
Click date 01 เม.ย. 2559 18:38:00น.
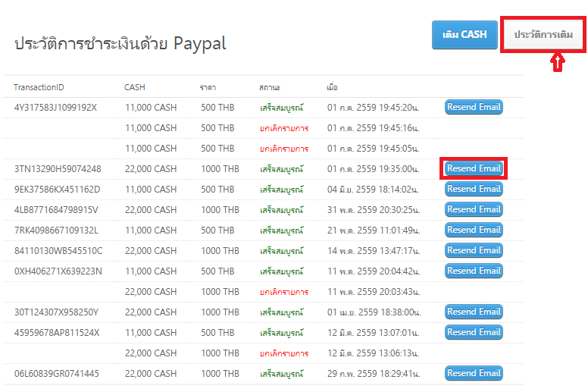coord(374,312)
